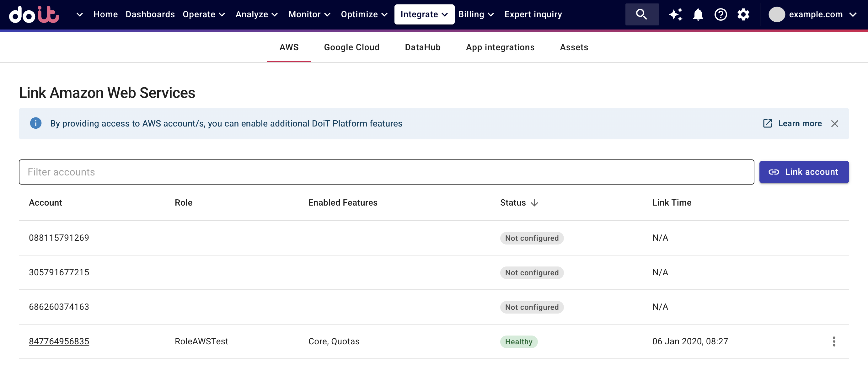Open account link 847764956835
868x371 pixels.
59,341
